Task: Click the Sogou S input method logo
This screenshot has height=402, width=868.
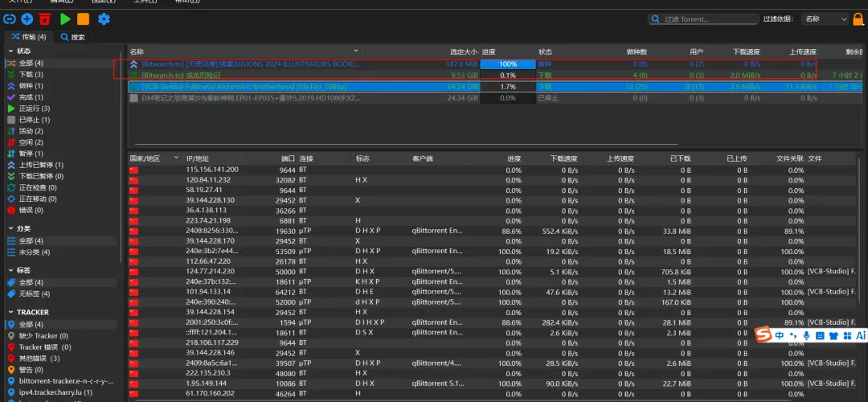Action: coord(764,335)
